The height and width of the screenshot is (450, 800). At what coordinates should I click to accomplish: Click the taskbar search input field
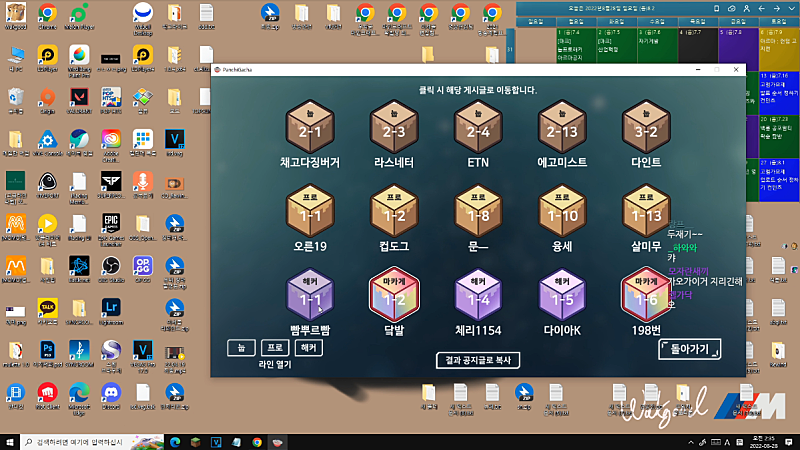click(92, 442)
